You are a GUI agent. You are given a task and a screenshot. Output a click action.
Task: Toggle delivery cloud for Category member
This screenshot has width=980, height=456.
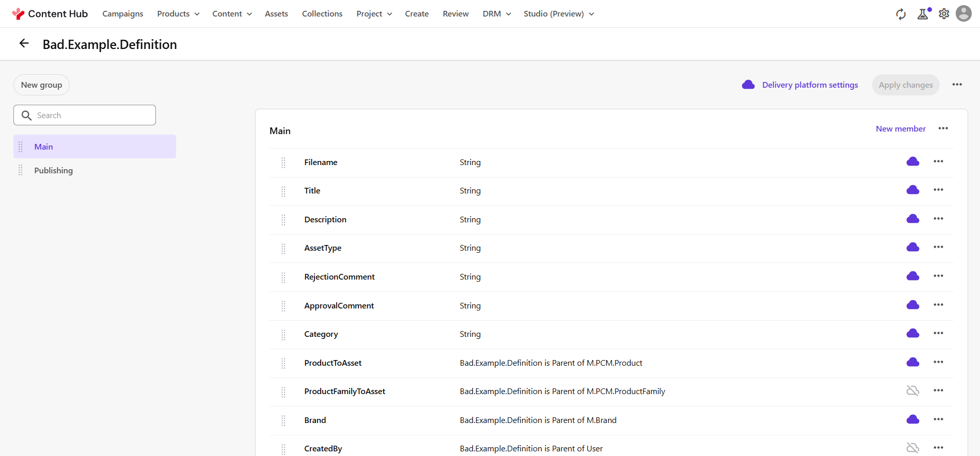[912, 334]
